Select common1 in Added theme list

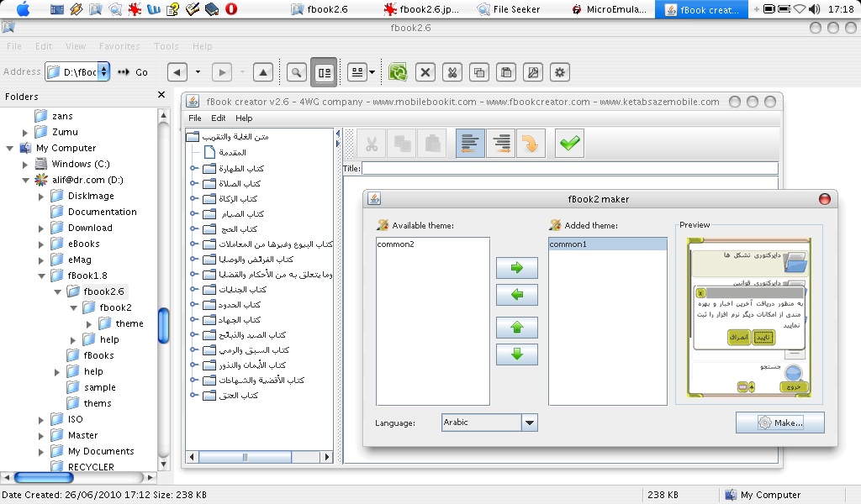(608, 244)
